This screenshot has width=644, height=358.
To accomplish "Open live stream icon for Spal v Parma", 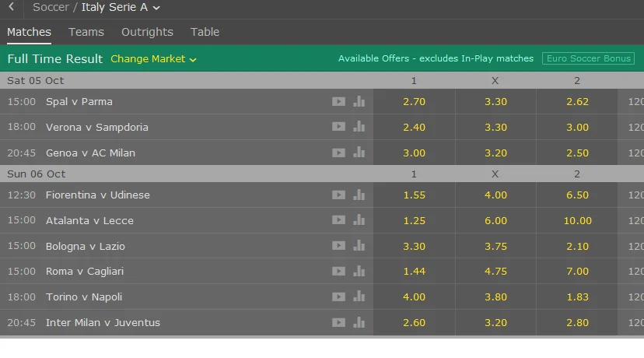I will coord(338,101).
